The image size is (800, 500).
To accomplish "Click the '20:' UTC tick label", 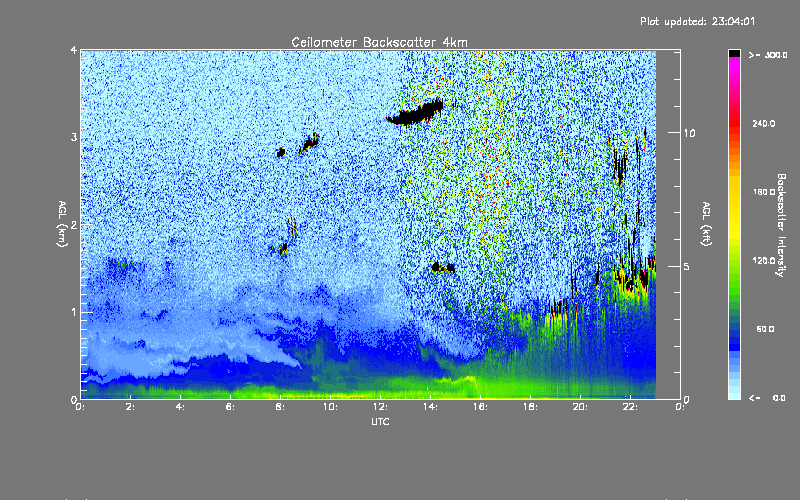I will coord(580,407).
